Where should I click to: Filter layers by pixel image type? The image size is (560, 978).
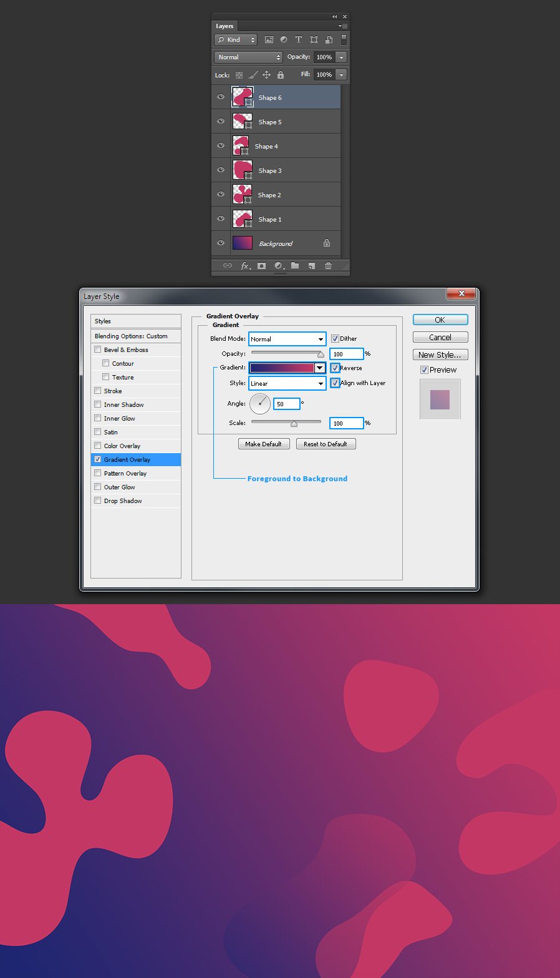(269, 39)
